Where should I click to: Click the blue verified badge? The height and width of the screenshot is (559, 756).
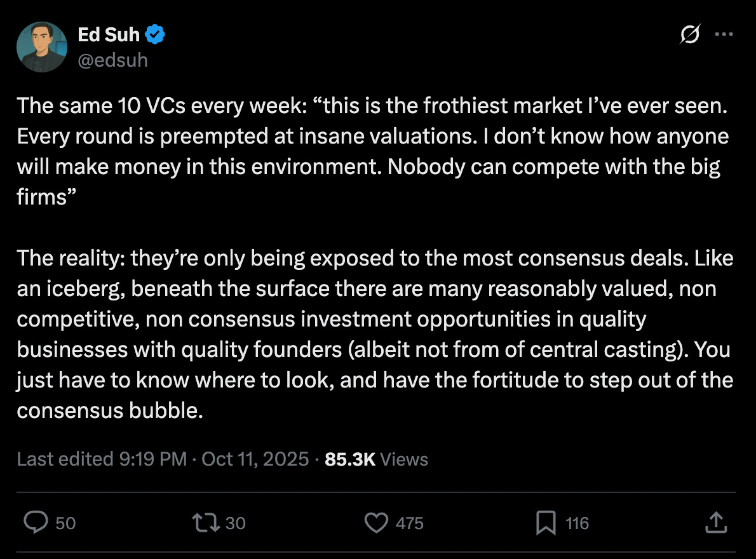156,35
